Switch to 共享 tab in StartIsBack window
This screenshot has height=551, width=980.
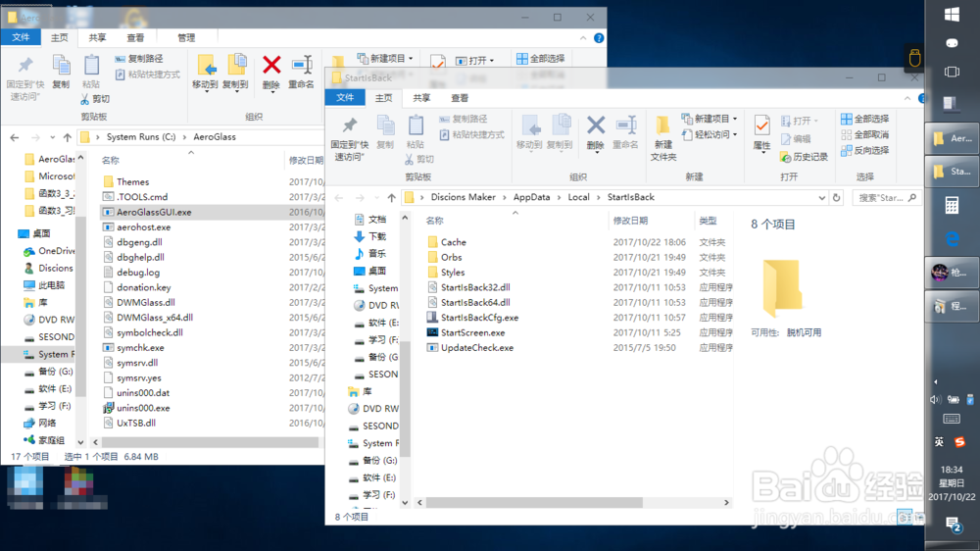tap(421, 98)
